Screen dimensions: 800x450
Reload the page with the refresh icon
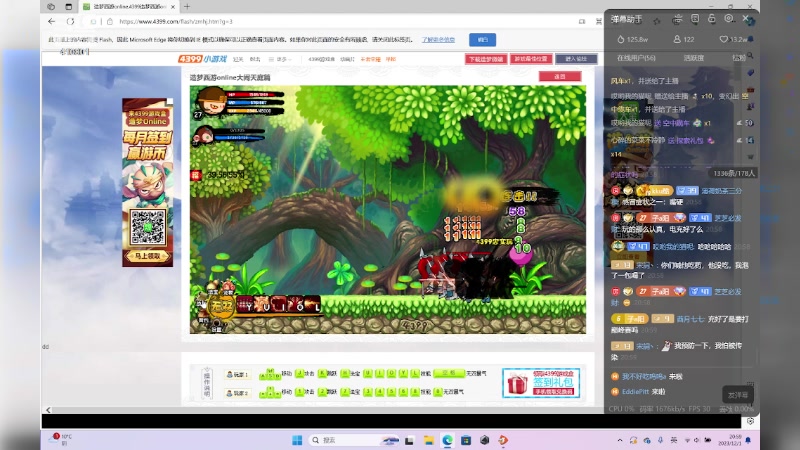(x=70, y=21)
